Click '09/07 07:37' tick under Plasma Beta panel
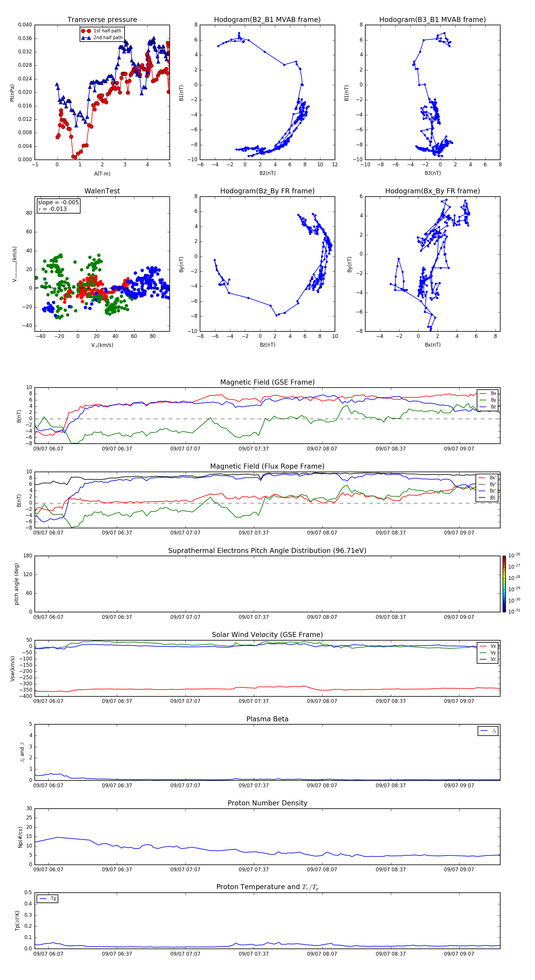Viewport: 535px width, 980px height. (254, 785)
